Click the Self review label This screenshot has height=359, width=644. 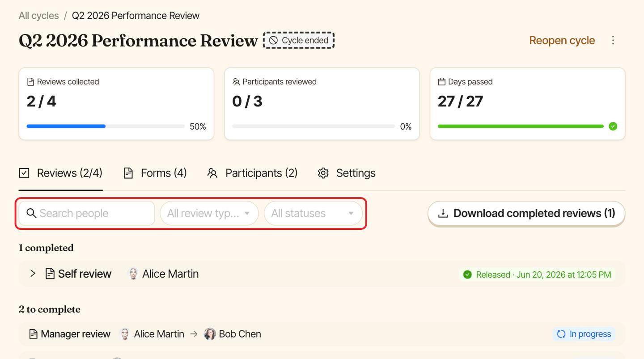tap(85, 274)
